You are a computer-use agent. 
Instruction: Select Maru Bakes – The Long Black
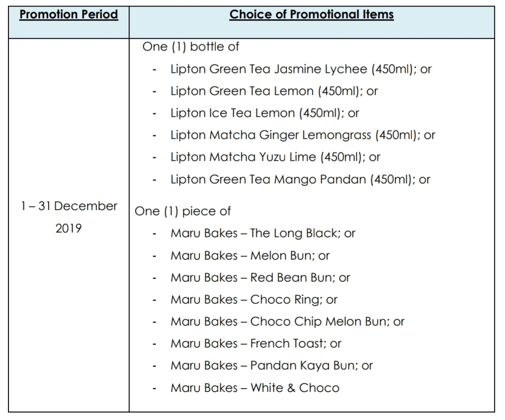tap(263, 233)
